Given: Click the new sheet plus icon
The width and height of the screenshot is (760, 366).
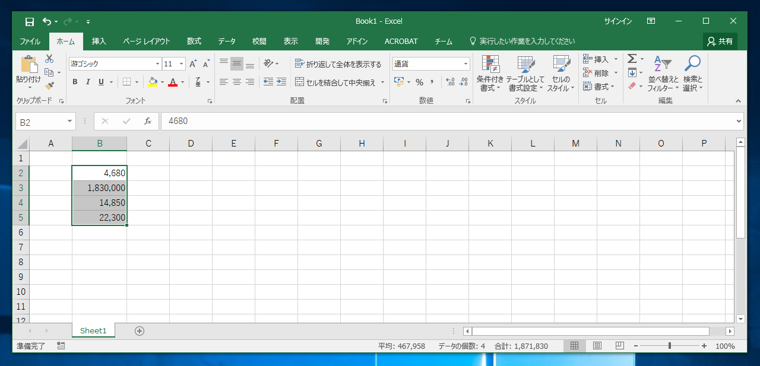Looking at the screenshot, I should [x=140, y=331].
